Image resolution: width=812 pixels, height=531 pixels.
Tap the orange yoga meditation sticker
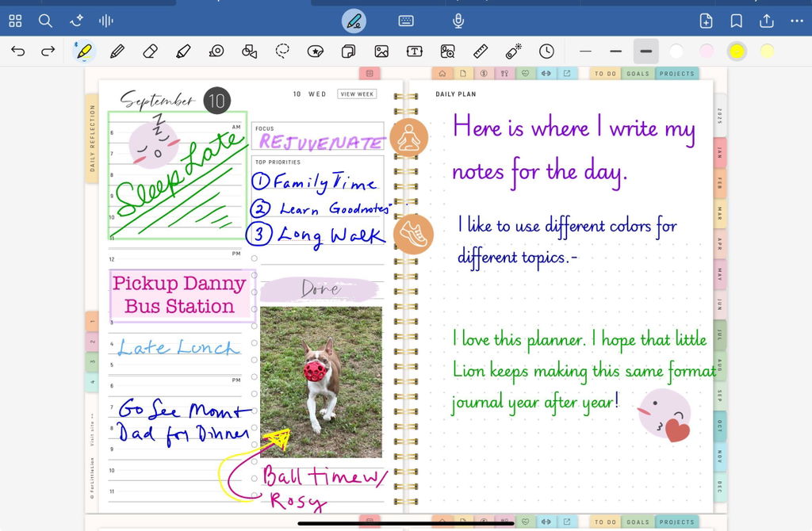(x=409, y=138)
